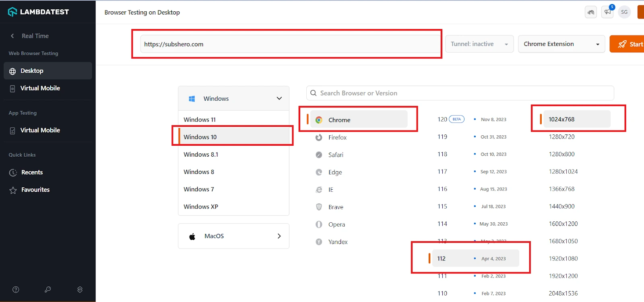The width and height of the screenshot is (644, 302).
Task: Open the Tunnel inactive dropdown
Action: coord(479,44)
